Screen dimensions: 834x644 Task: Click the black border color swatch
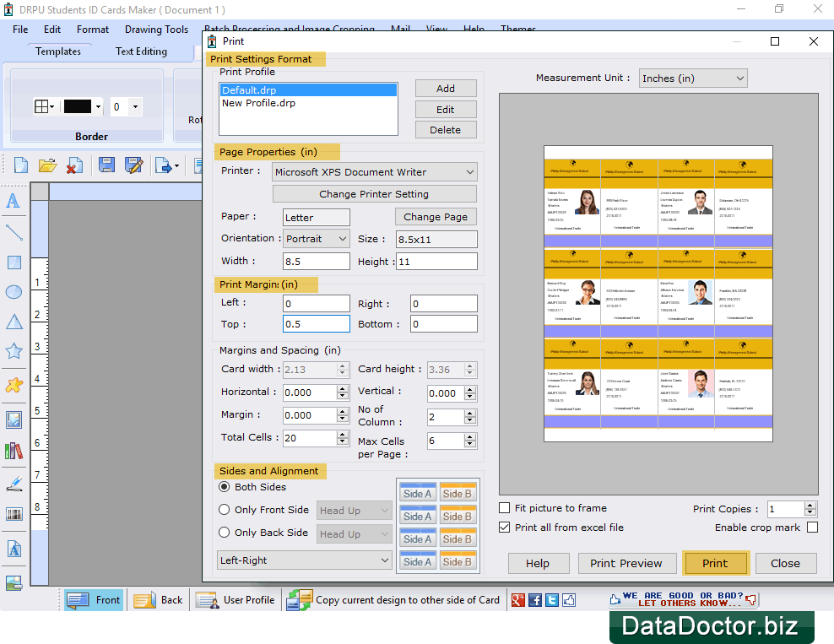point(78,107)
